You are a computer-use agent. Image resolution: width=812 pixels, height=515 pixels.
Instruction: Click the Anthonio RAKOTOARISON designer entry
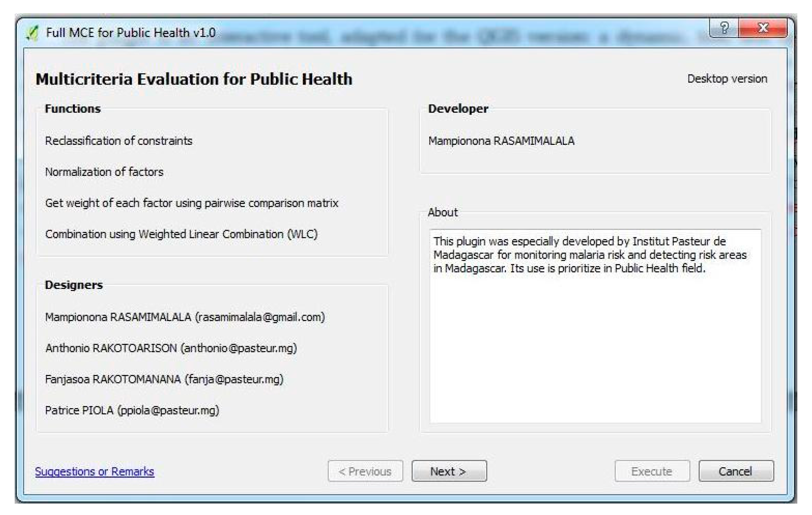pos(171,348)
